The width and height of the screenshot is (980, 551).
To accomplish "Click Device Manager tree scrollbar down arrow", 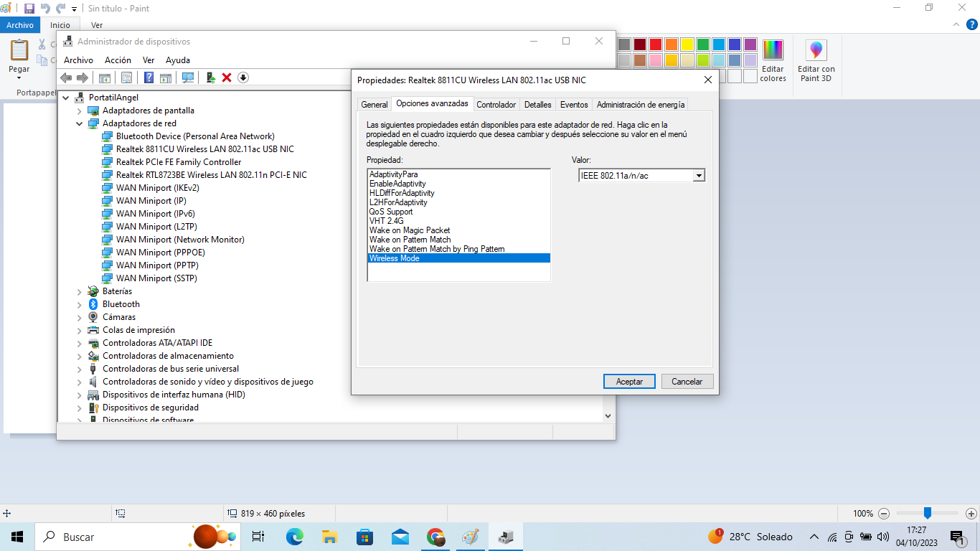I will [608, 415].
